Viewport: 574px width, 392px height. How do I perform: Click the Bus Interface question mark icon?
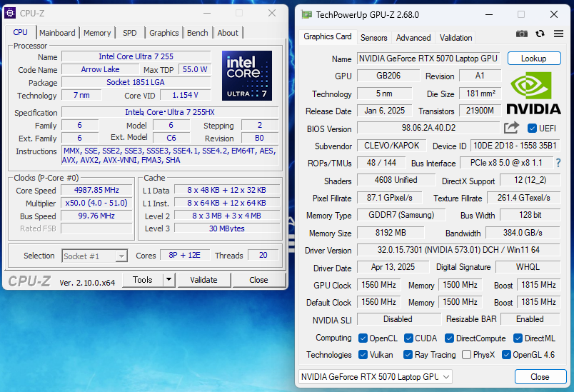(x=558, y=164)
